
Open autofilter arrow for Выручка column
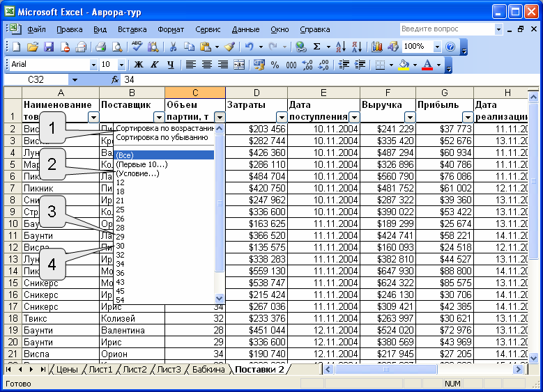pyautogui.click(x=410, y=117)
